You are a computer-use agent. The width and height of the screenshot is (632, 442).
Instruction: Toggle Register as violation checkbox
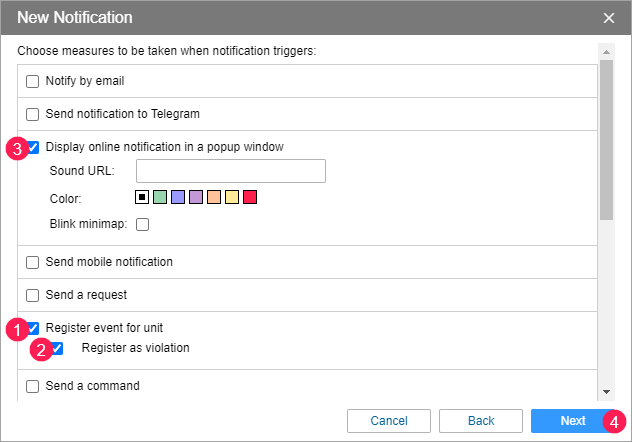(57, 349)
